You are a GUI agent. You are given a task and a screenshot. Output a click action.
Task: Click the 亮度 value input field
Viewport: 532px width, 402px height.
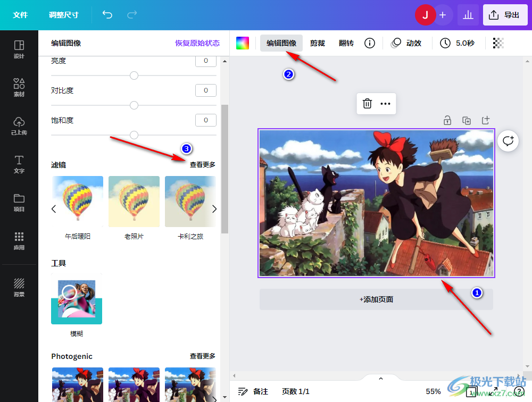coord(206,61)
